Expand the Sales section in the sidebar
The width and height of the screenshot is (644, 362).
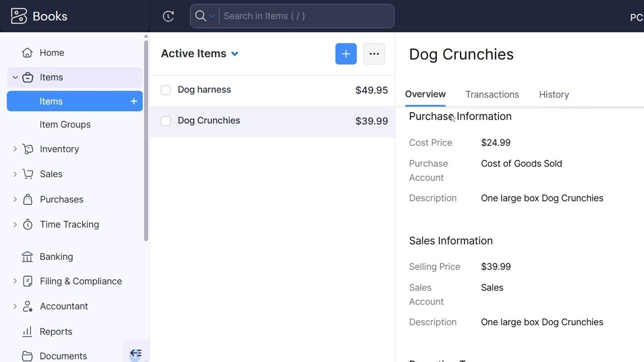click(x=15, y=174)
